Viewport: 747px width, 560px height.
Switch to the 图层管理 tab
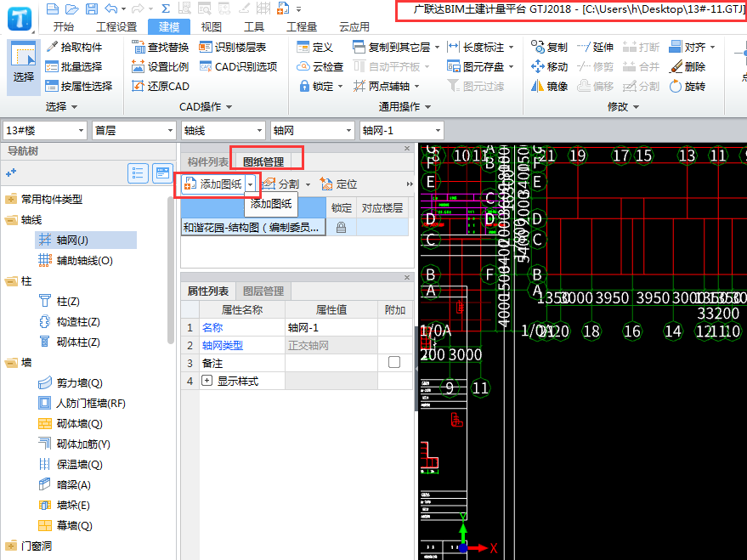coord(263,291)
